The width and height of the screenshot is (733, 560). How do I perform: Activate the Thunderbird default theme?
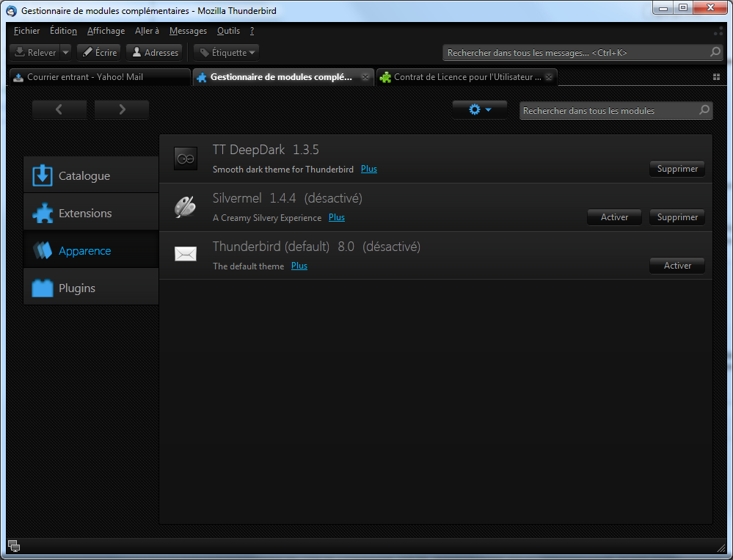pyautogui.click(x=677, y=266)
